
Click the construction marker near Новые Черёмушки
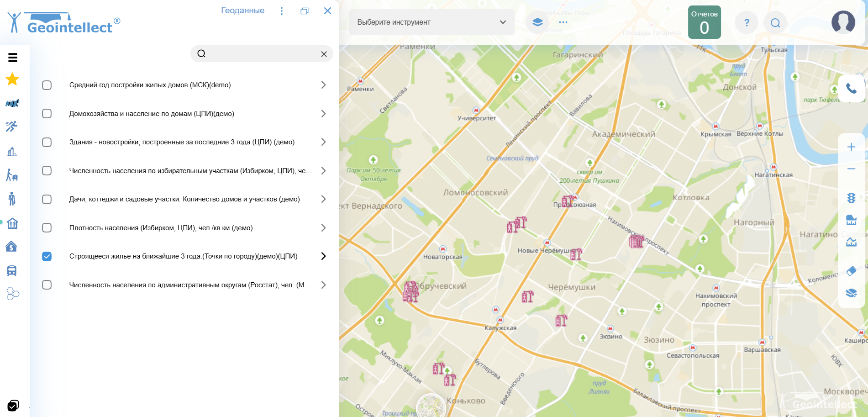pyautogui.click(x=576, y=254)
